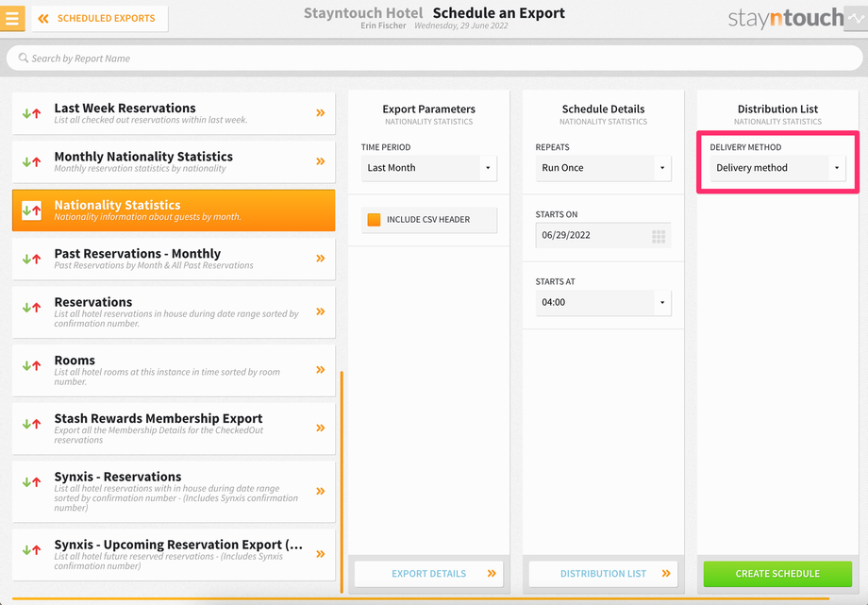
Task: Select Rooms title in export list
Action: (75, 361)
